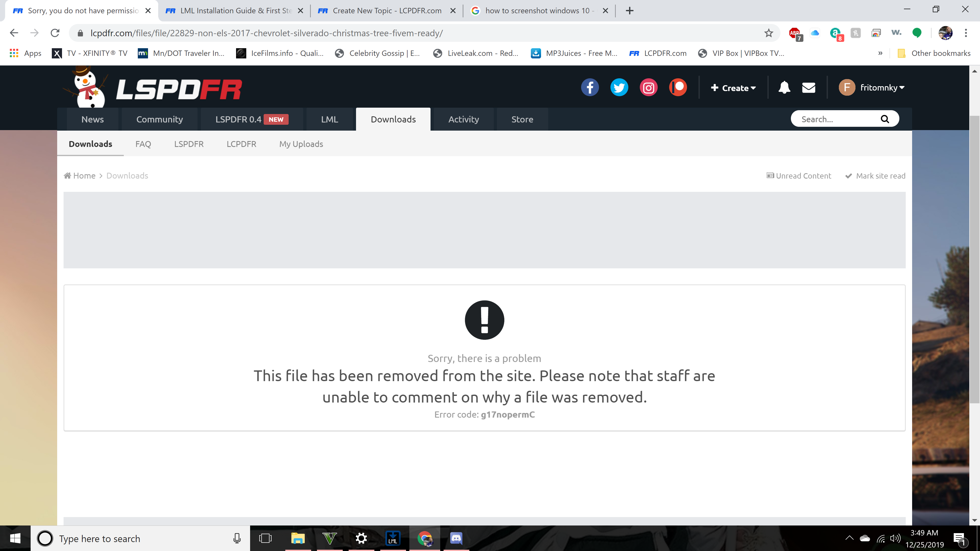Expand the fritomnky user menu
The image size is (980, 551).
coord(872,87)
